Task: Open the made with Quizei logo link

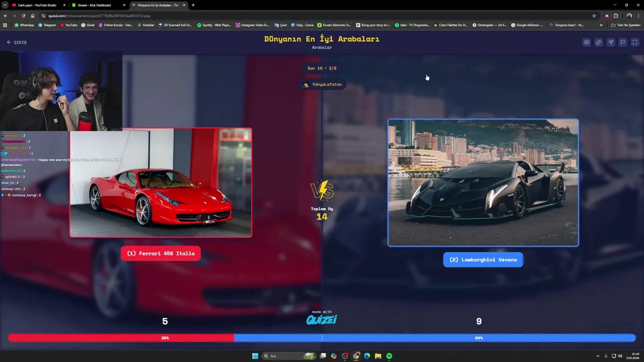Action: pos(322,318)
